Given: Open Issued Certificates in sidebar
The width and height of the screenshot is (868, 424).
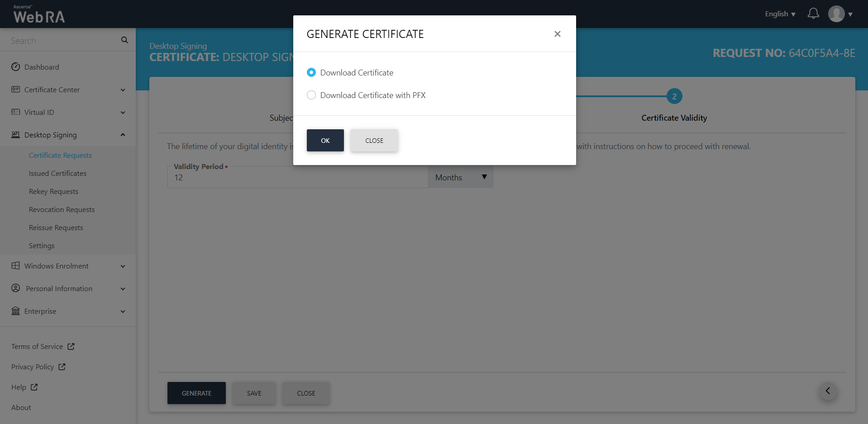Looking at the screenshot, I should coord(57,173).
